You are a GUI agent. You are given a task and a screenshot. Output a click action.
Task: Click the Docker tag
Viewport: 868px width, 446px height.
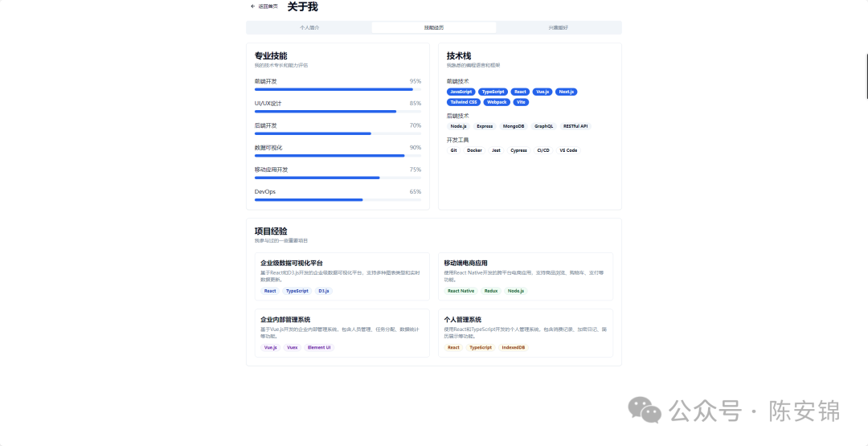tap(474, 150)
